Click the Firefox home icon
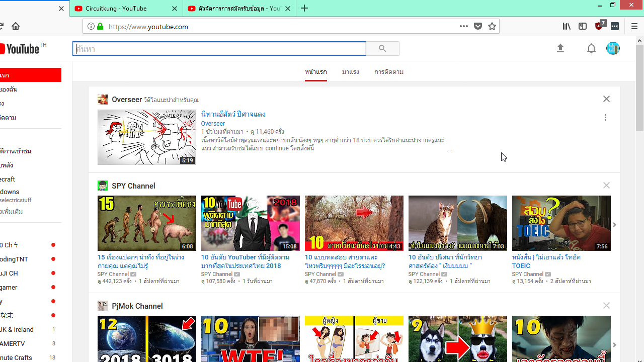This screenshot has height=362, width=644. coord(16,26)
